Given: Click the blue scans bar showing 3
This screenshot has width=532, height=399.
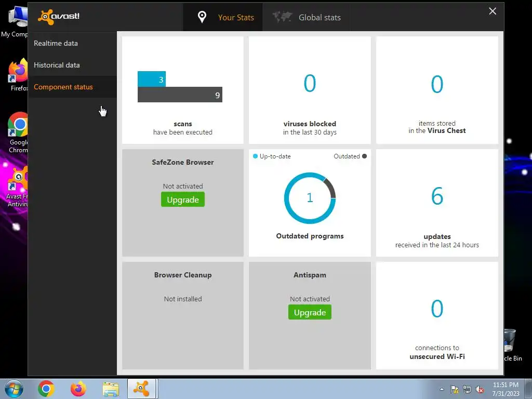Looking at the screenshot, I should 152,79.
